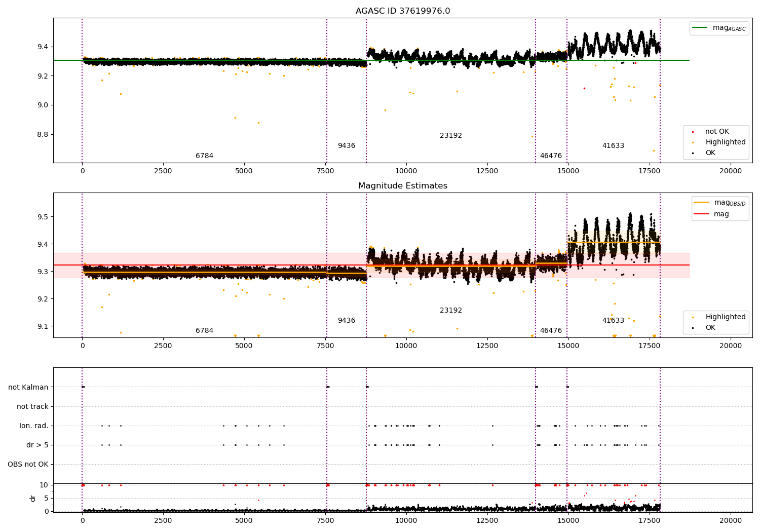760x532 pixels.
Task: Select the mag AGASC legend entry label
Action: [x=729, y=28]
